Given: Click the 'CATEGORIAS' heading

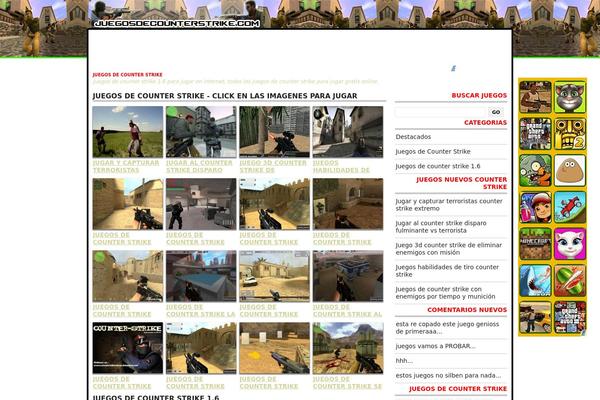Looking at the screenshot, I should click(485, 122).
